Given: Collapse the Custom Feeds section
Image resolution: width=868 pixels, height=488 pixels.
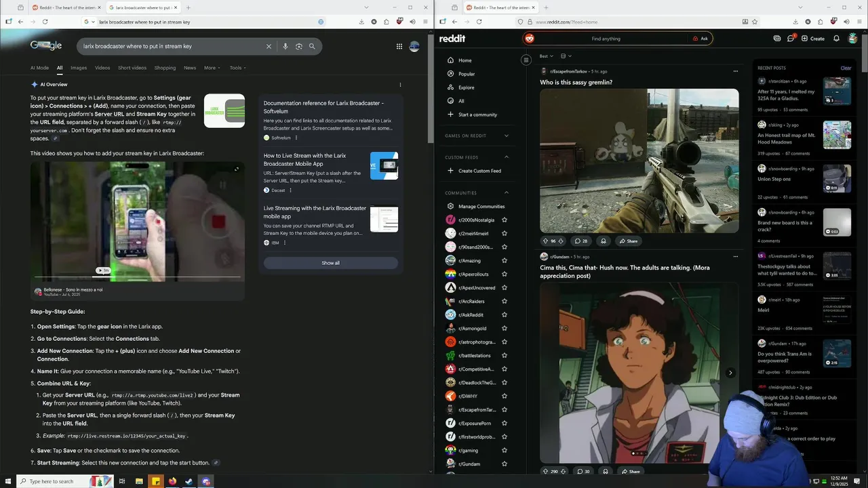Looking at the screenshot, I should (507, 157).
